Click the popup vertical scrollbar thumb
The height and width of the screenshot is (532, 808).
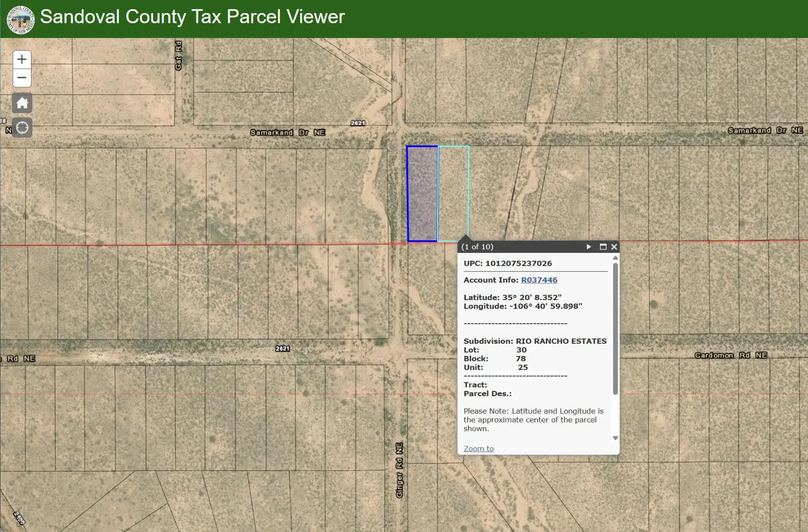615,328
